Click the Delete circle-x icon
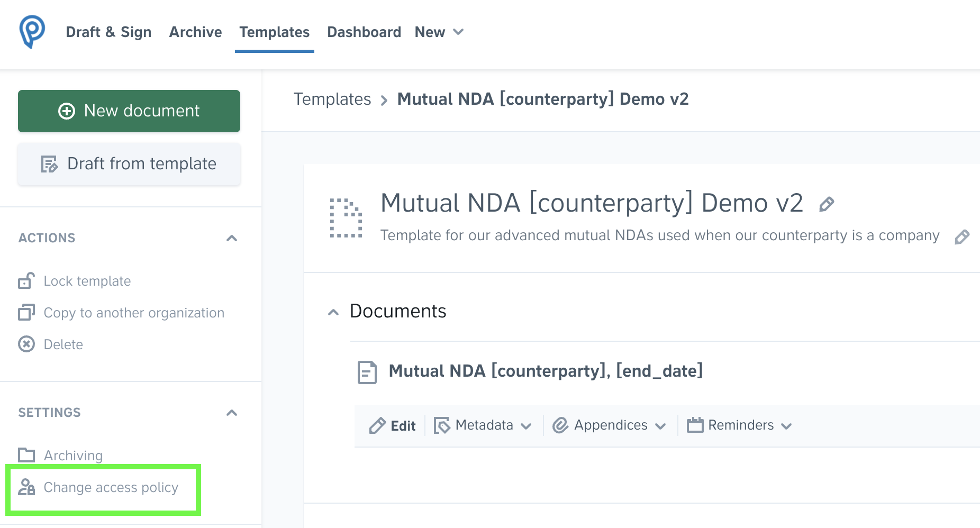 coord(26,344)
